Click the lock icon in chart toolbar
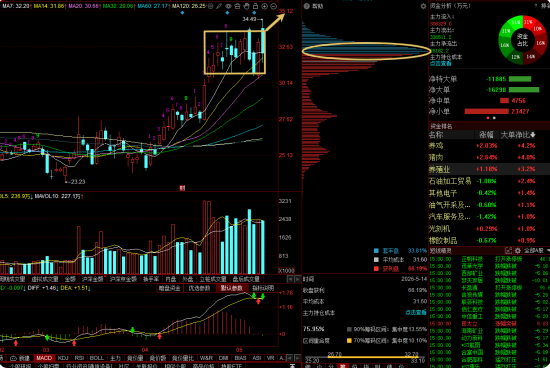This screenshot has height=368, width=550. tap(255, 6)
